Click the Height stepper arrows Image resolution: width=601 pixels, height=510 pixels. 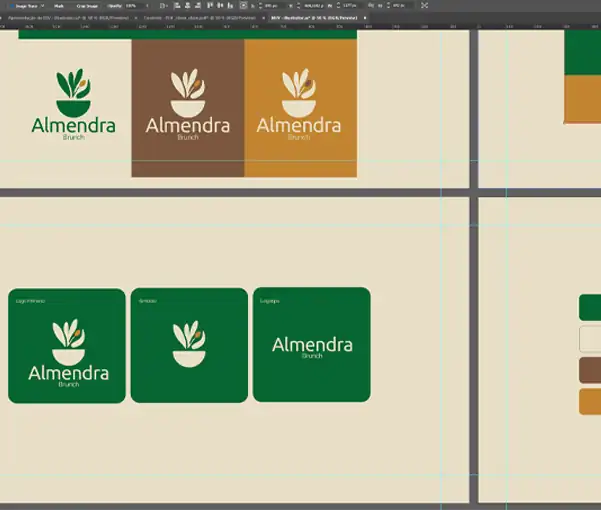[x=388, y=6]
